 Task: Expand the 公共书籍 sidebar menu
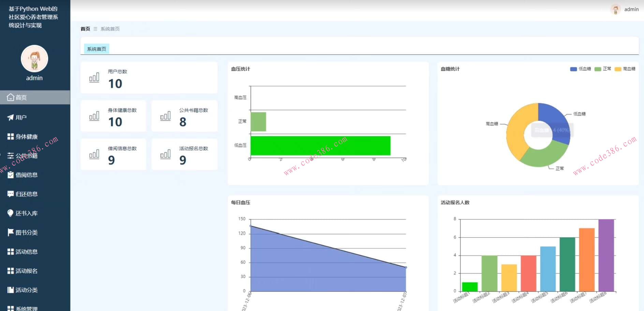27,156
